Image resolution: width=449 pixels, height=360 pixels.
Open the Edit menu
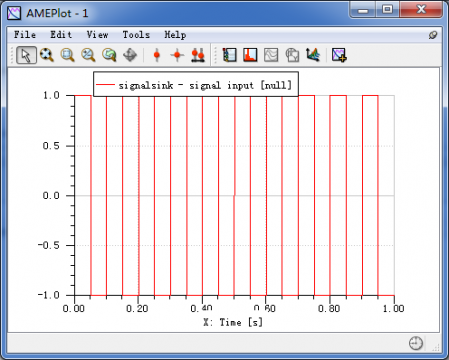pyautogui.click(x=61, y=35)
